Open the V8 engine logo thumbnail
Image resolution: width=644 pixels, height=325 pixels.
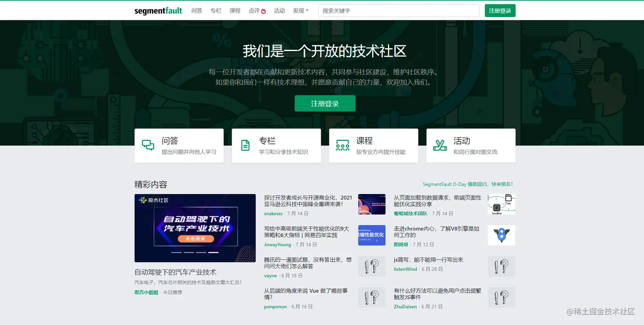pos(502,235)
